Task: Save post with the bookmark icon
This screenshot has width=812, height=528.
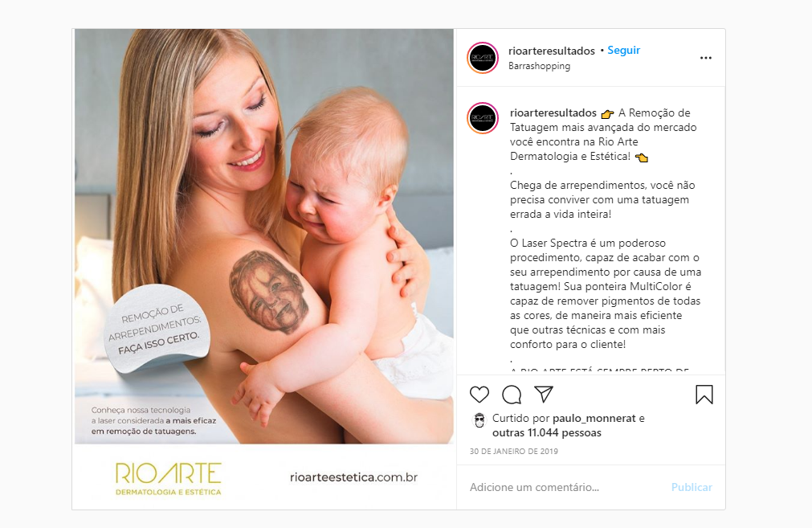Action: point(704,395)
